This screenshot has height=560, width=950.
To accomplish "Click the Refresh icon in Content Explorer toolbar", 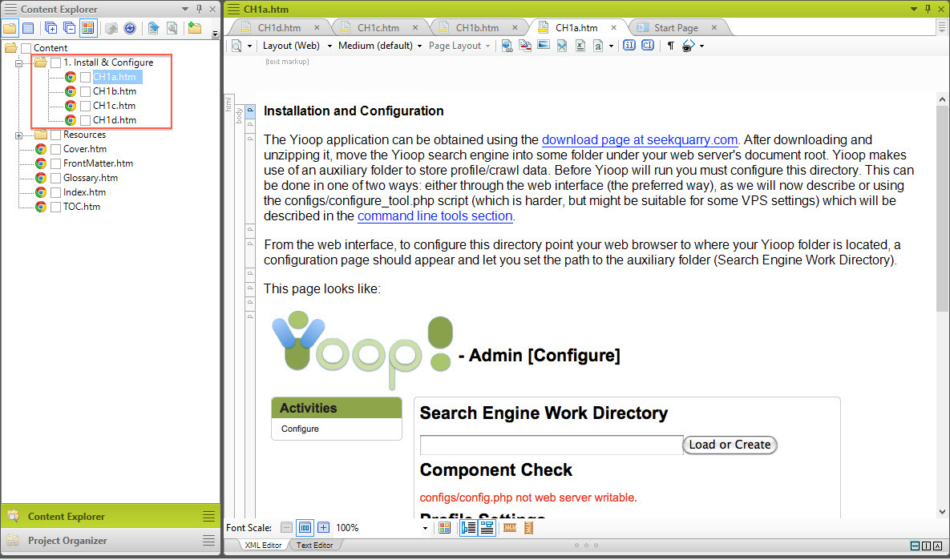I will [x=129, y=28].
